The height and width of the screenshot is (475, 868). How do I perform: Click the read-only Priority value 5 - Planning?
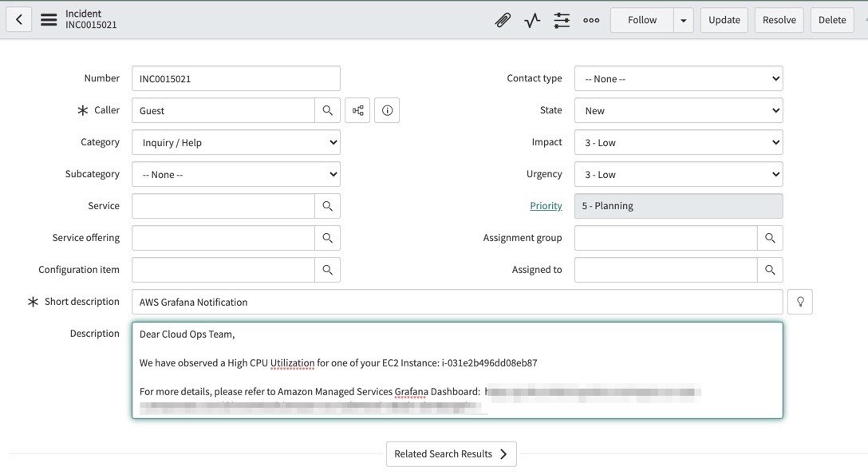click(679, 206)
